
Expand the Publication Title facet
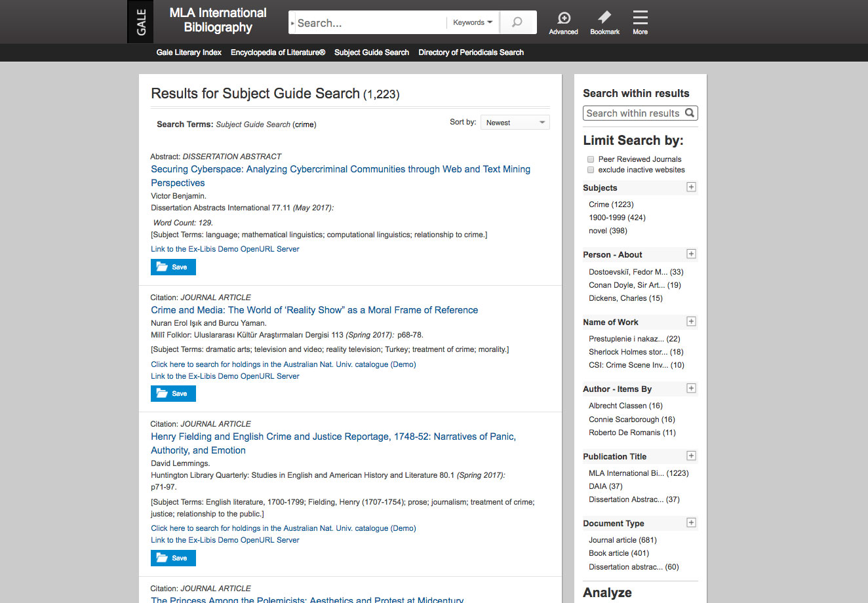pos(691,456)
